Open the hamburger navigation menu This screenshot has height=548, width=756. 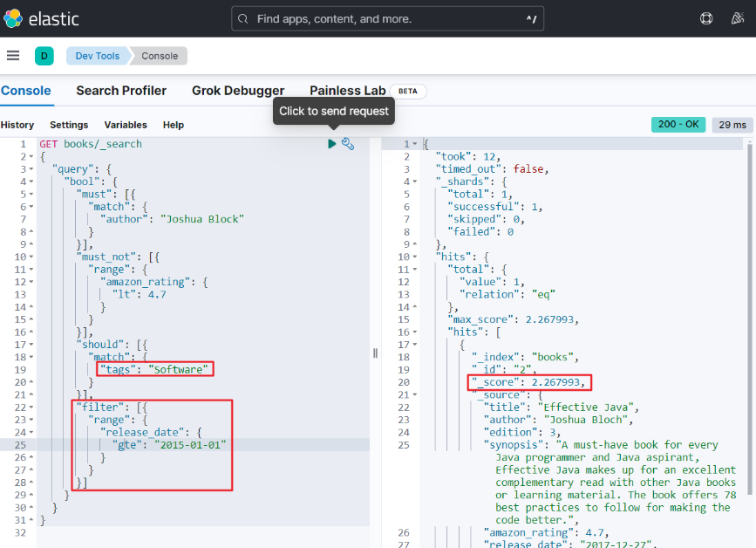coord(13,56)
